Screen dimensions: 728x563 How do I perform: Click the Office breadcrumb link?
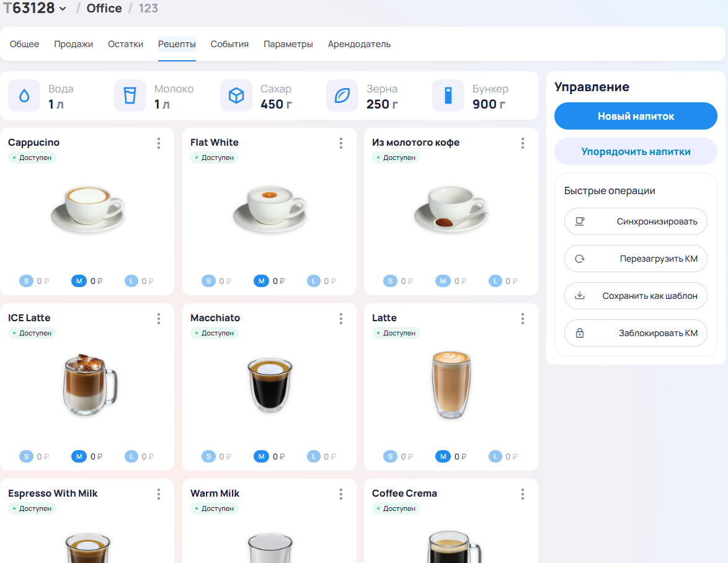click(104, 8)
